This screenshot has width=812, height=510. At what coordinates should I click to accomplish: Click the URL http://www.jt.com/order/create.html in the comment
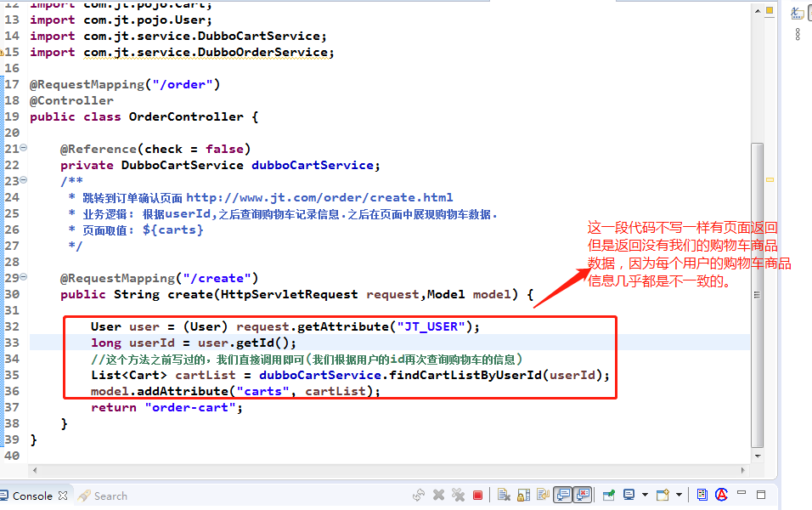(x=319, y=197)
